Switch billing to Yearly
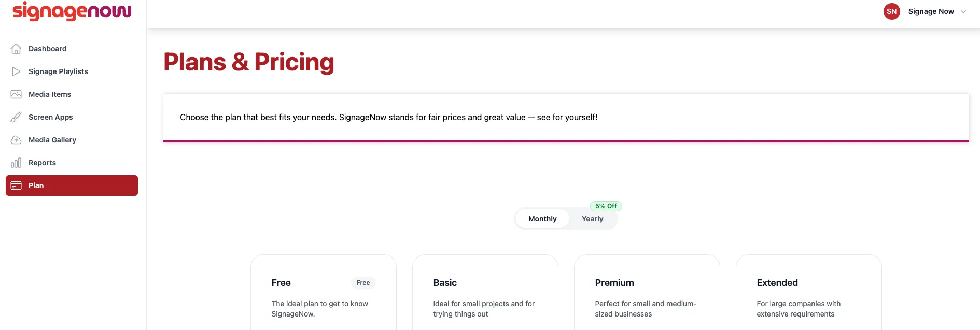Viewport: 980px width, 330px height. 592,219
